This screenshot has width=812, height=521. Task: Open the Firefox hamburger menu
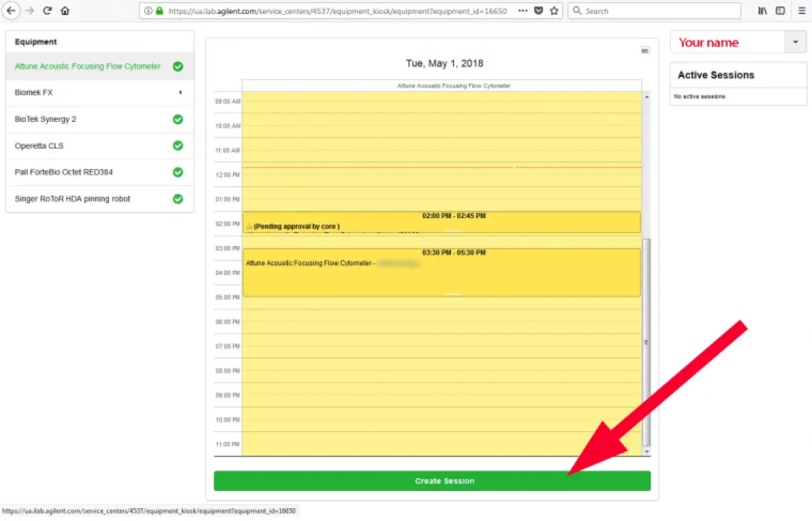(801, 11)
